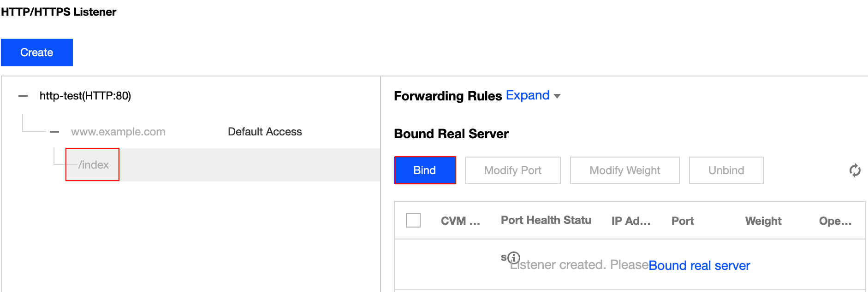
Task: Select http-test(HTTP:80) listener entry
Action: tap(85, 96)
